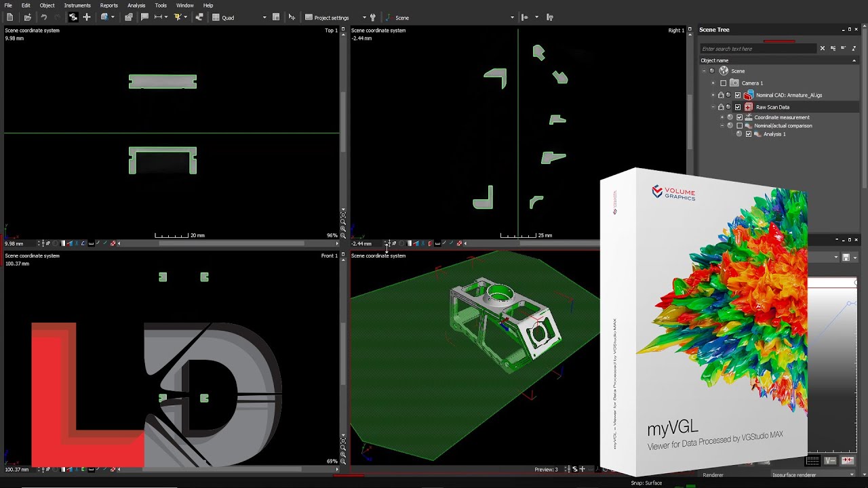Open the Scene coordinate system dropdown
868x488 pixels.
click(513, 18)
